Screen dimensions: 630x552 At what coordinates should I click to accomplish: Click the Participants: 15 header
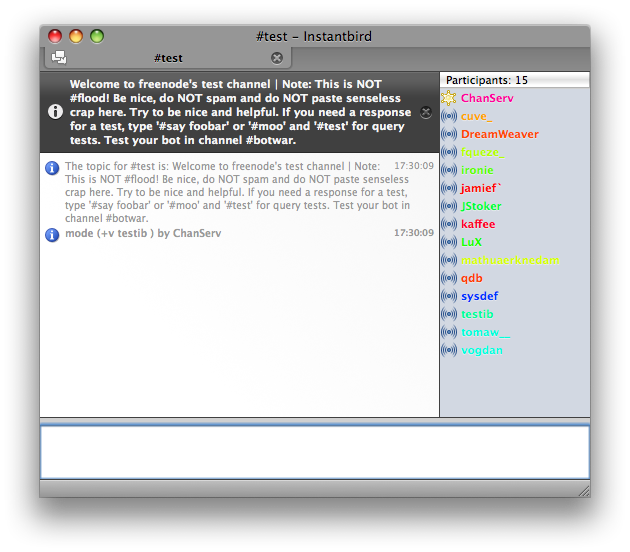pyautogui.click(x=487, y=80)
